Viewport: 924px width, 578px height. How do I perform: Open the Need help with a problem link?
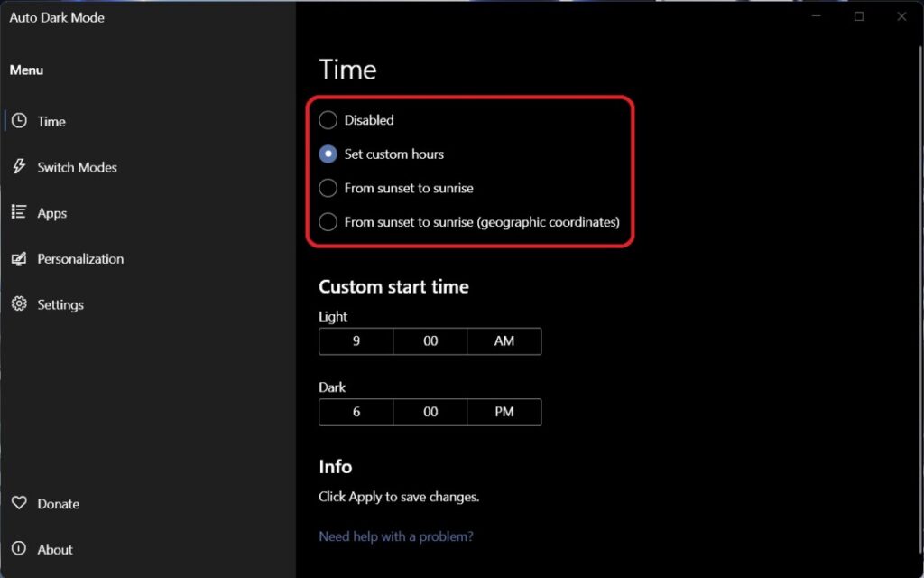point(396,536)
